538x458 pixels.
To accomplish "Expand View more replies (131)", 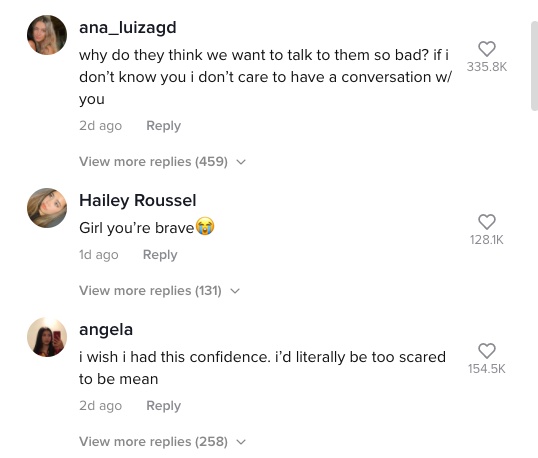I will 150,291.
